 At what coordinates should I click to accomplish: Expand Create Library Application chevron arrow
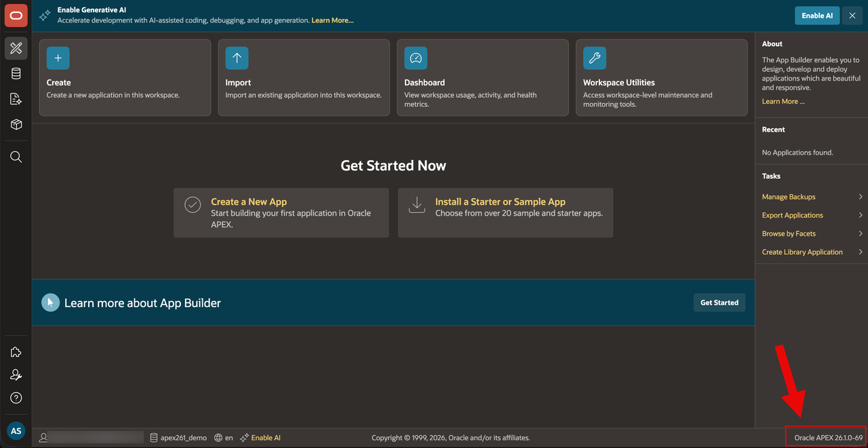(861, 251)
